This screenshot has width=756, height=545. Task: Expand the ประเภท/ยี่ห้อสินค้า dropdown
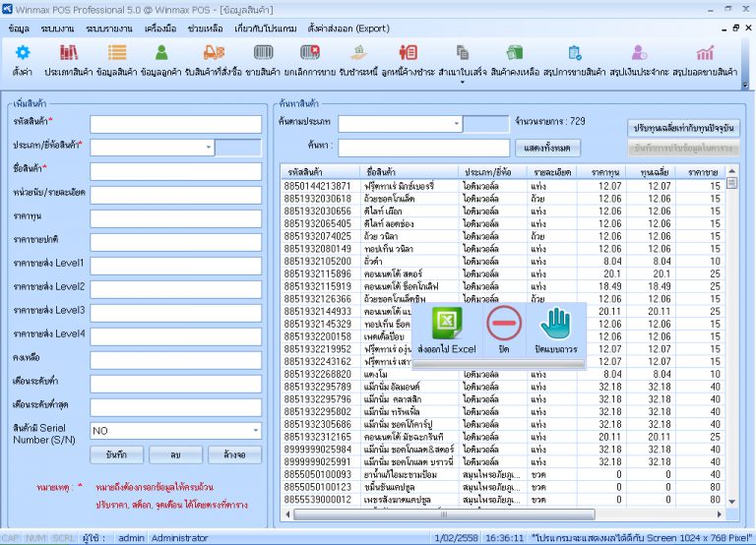pyautogui.click(x=209, y=148)
